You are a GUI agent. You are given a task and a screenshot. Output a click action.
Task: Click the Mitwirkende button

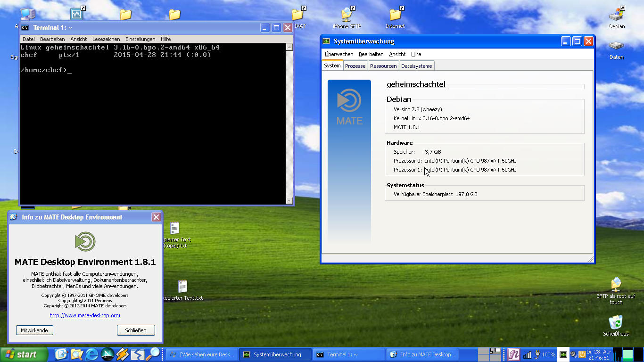(34, 330)
